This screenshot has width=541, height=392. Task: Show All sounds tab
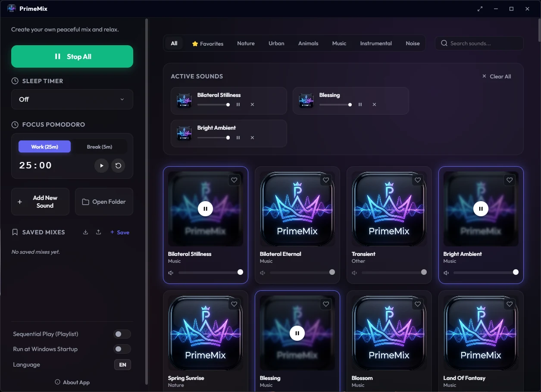pyautogui.click(x=174, y=44)
